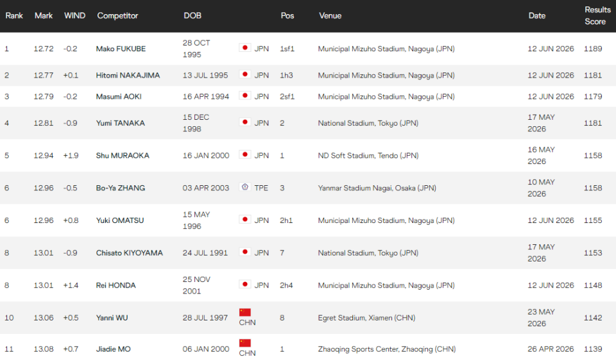
Task: Click the 28 OCT 1995 birth date
Action: [x=196, y=49]
